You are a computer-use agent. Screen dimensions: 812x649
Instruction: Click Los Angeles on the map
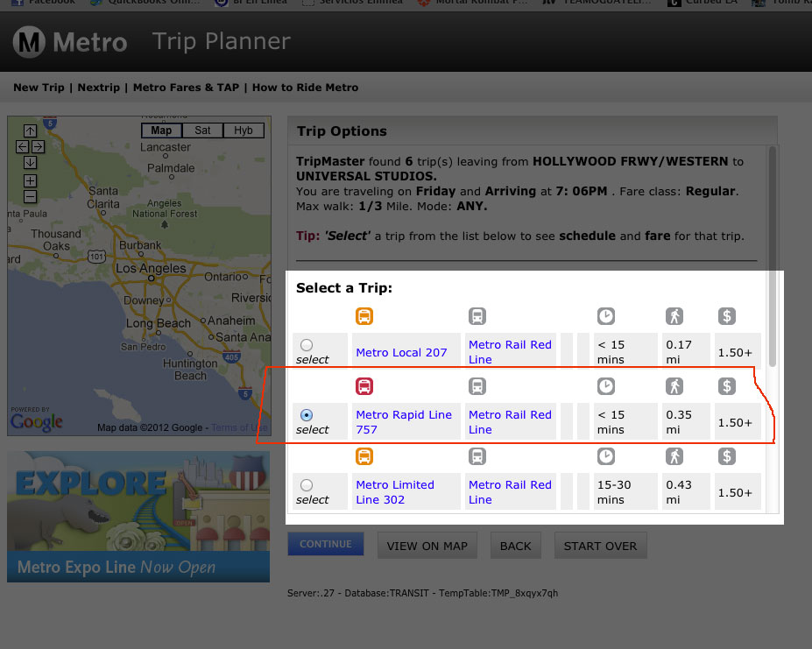(151, 268)
